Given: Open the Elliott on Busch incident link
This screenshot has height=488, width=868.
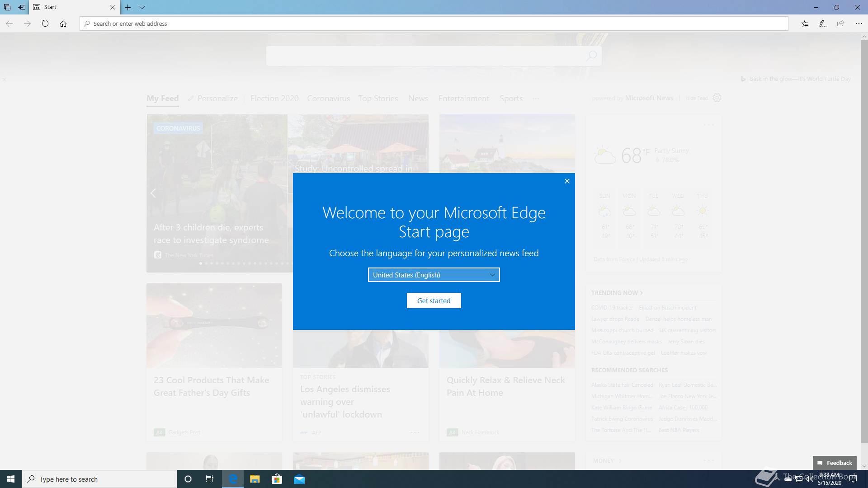Looking at the screenshot, I should (x=667, y=308).
